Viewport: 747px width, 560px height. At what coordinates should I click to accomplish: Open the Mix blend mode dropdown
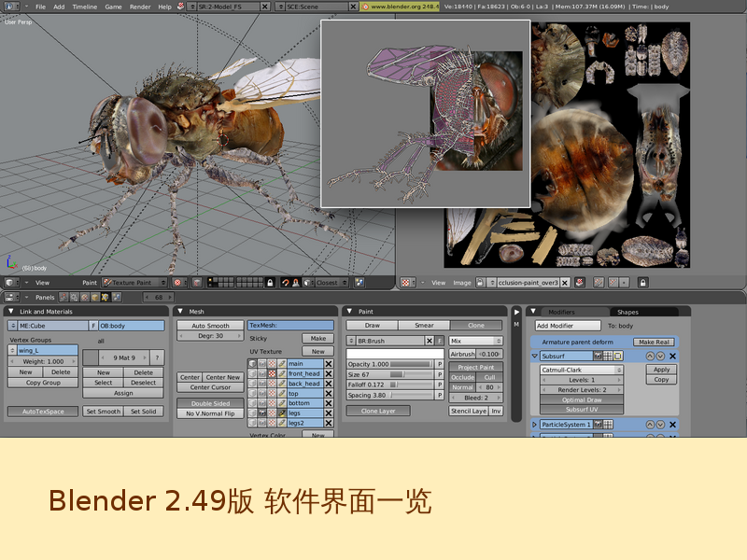click(475, 341)
